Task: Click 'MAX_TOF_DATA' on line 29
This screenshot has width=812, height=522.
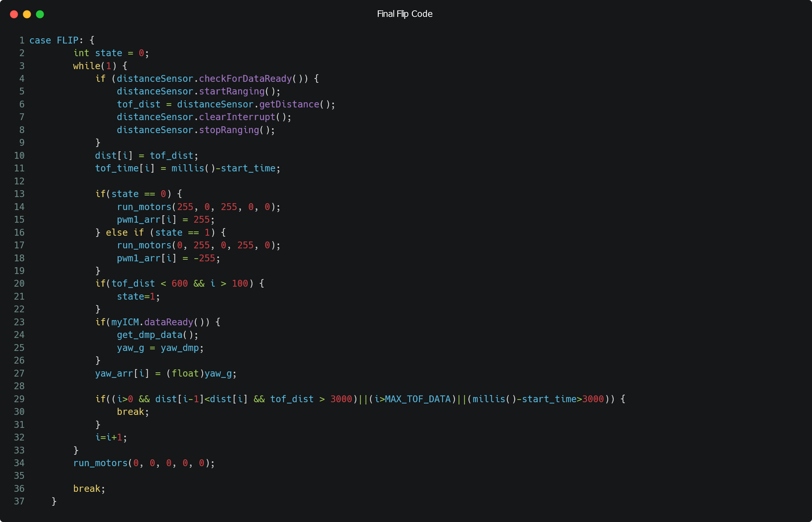Action: tap(418, 399)
